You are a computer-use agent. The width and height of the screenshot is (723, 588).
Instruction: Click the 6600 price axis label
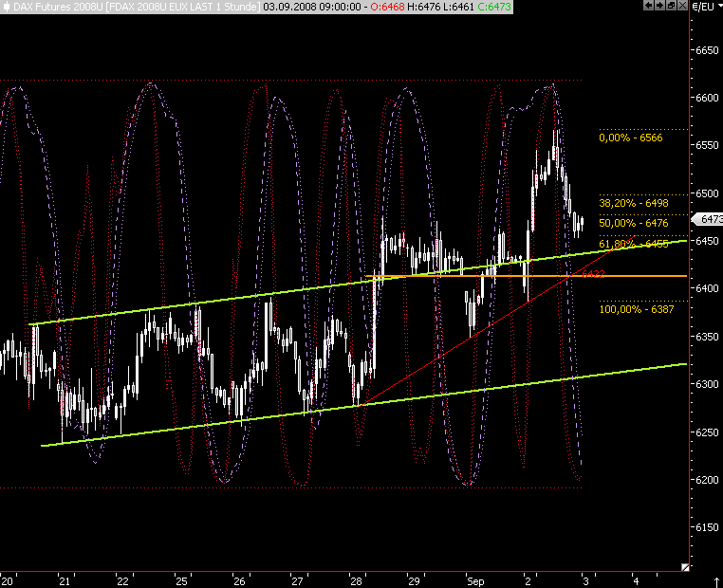point(707,98)
